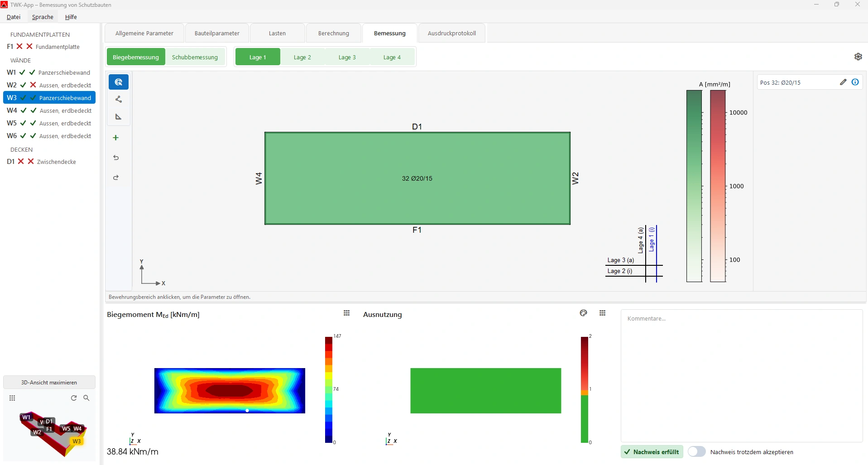Viewport: 868px width, 465px height.
Task: Select W2 Aussen, erdbedeckt wall
Action: [49, 85]
